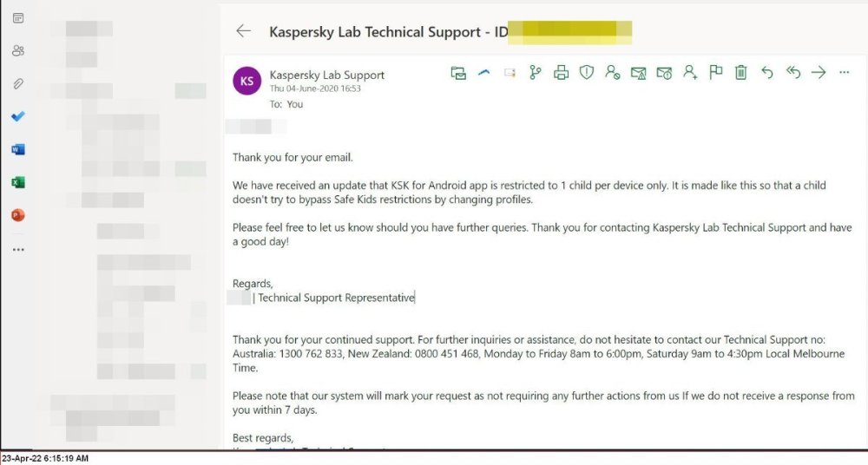868x465 pixels.
Task: Open Word from the left app rail
Action: (x=18, y=149)
